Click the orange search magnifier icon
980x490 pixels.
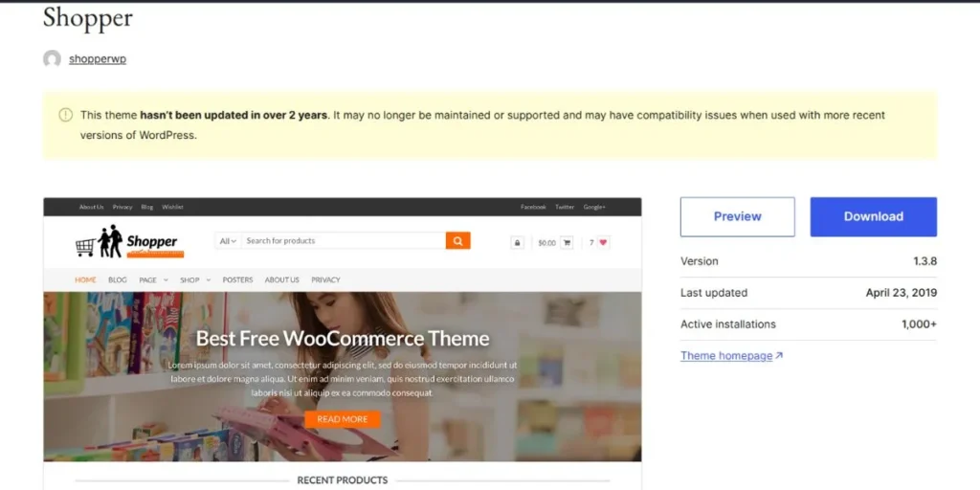click(x=458, y=240)
